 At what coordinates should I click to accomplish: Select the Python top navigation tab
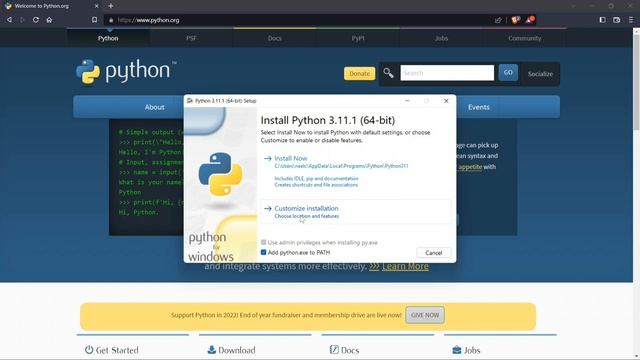coord(108,38)
